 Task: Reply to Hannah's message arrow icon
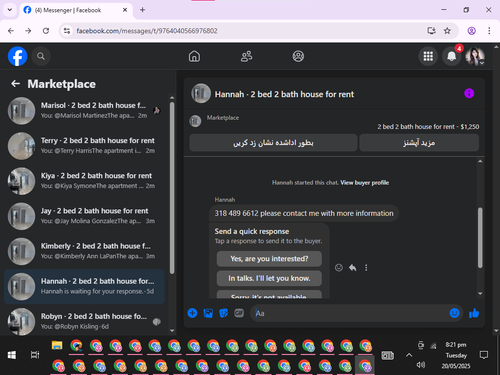352,268
